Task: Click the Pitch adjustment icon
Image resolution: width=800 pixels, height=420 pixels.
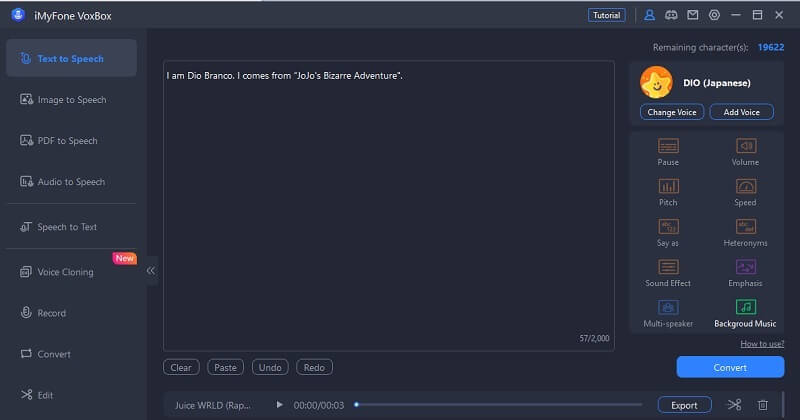Action: (x=668, y=186)
